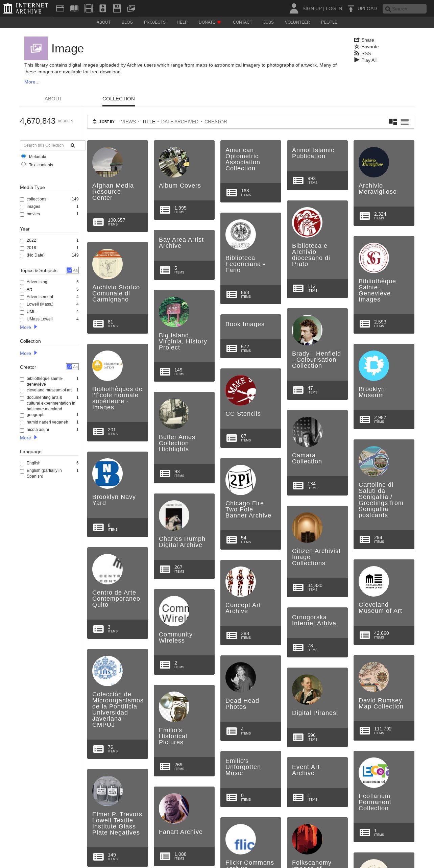Expand the More... description link
434x868 pixels.
tap(32, 82)
